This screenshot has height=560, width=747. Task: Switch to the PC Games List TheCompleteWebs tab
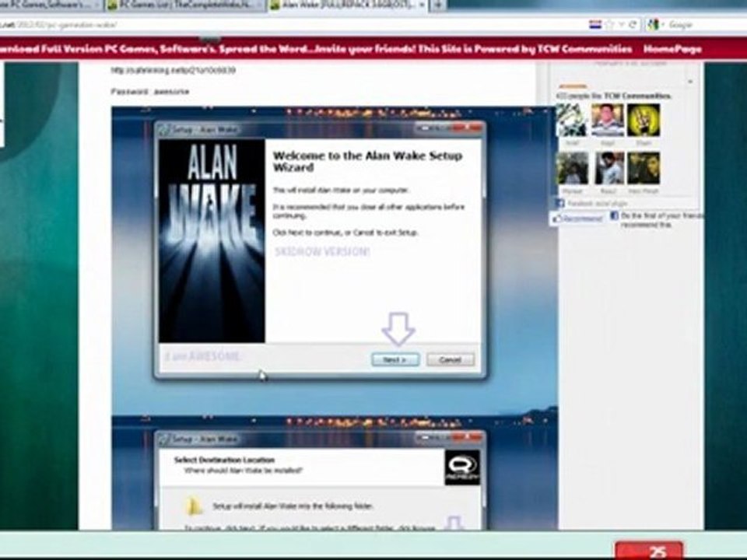[185, 5]
